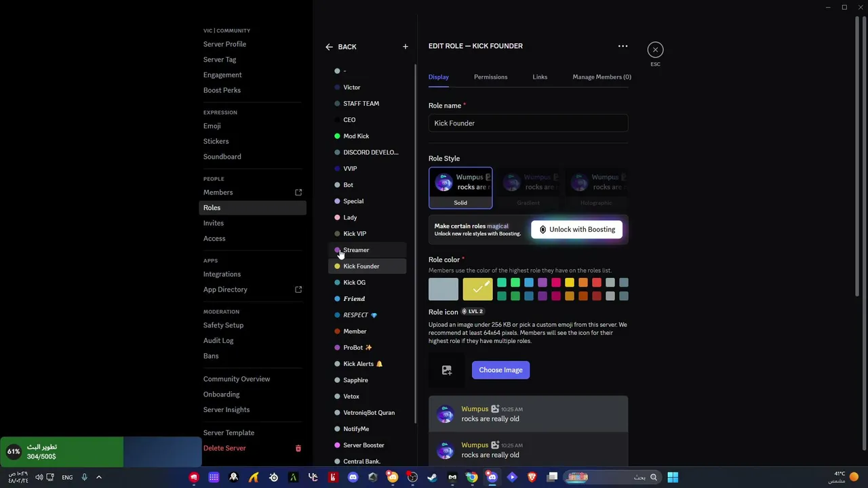Select the Solid role style
Viewport: 868px width, 488px height.
460,188
